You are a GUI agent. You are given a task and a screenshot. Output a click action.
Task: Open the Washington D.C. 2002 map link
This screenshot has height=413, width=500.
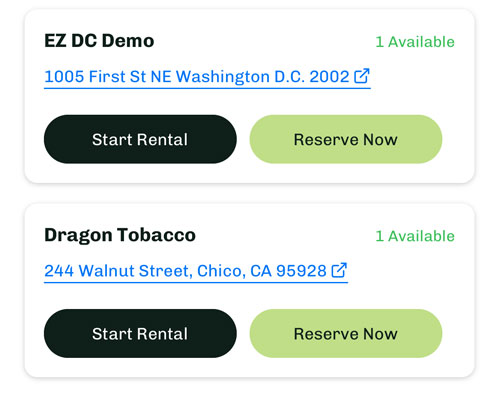[207, 77]
